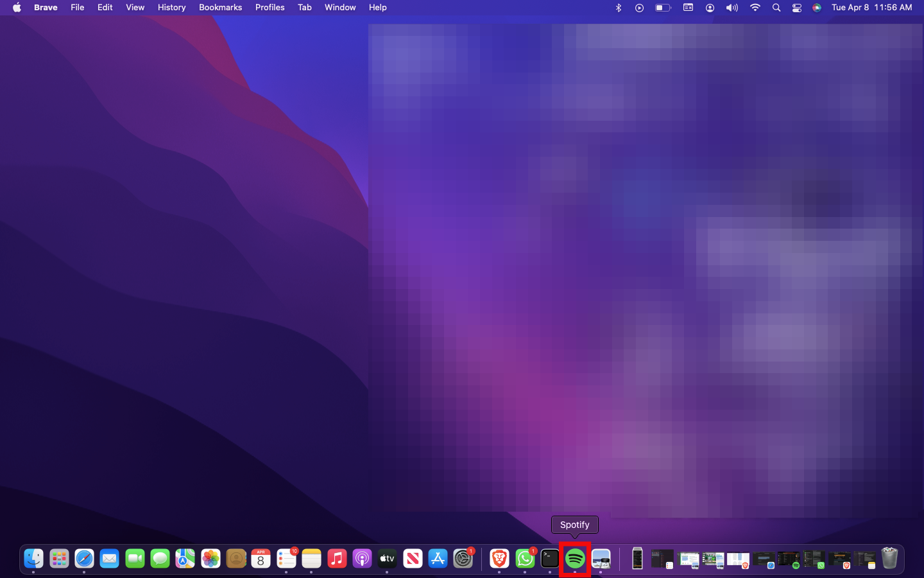Click the Bluetooth status icon
The width and height of the screenshot is (924, 578).
pyautogui.click(x=619, y=8)
